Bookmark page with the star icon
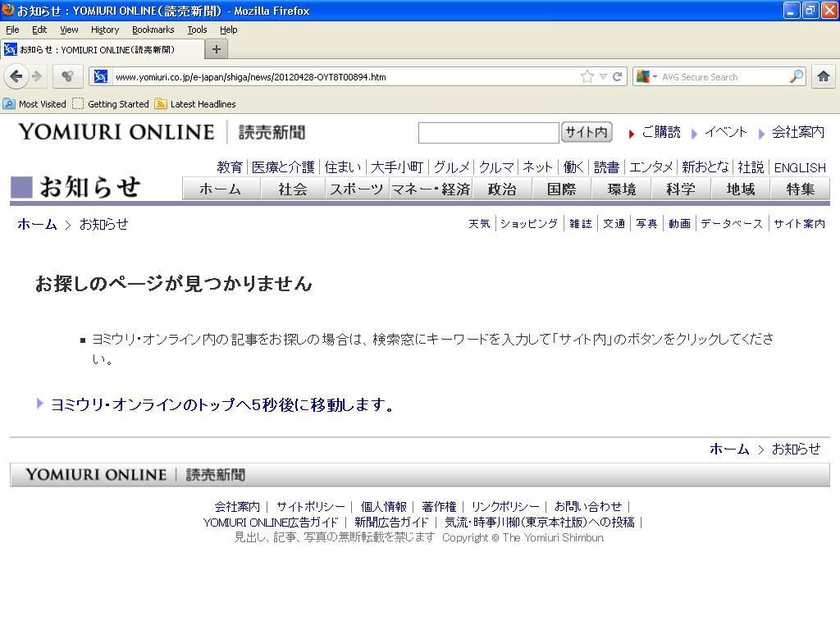 pos(587,76)
